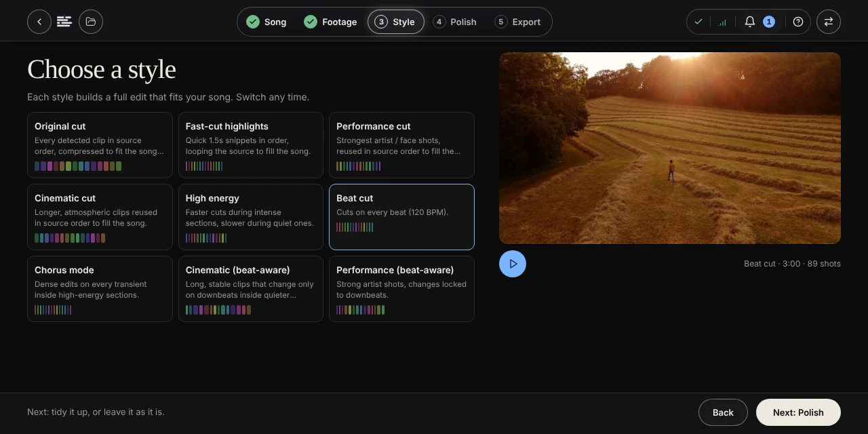Screen dimensions: 868x434
Task: Pick the Cinematic cut style card
Action: [x=100, y=217]
